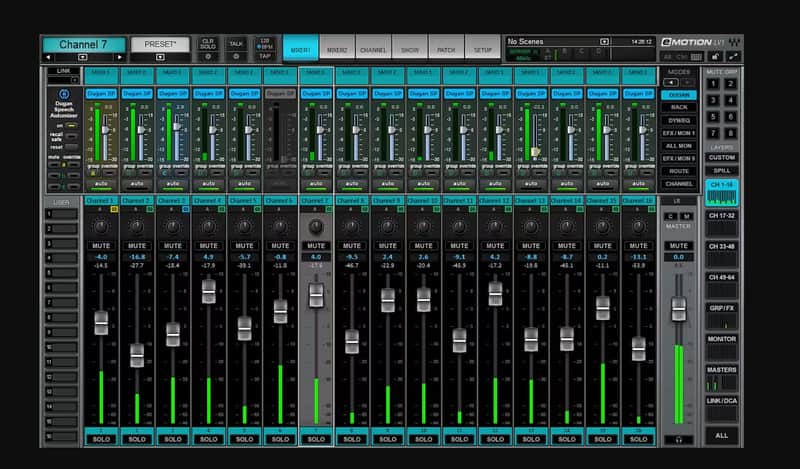Click the PRESET button

coord(160,44)
